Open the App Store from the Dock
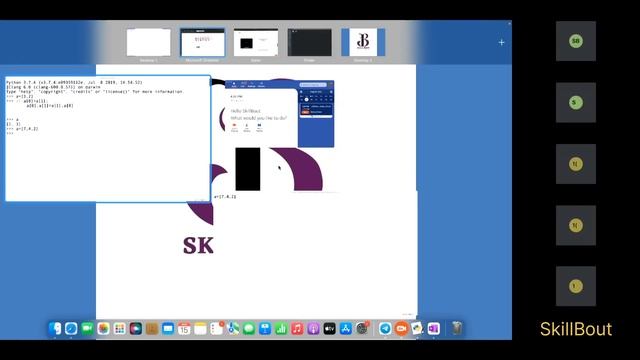This screenshot has height=360, width=640. (x=346, y=328)
